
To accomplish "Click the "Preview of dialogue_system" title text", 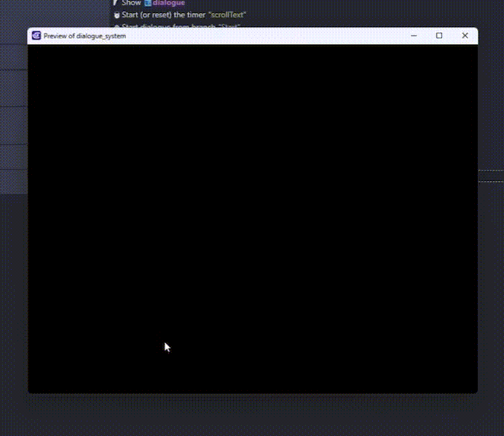I will click(x=84, y=36).
